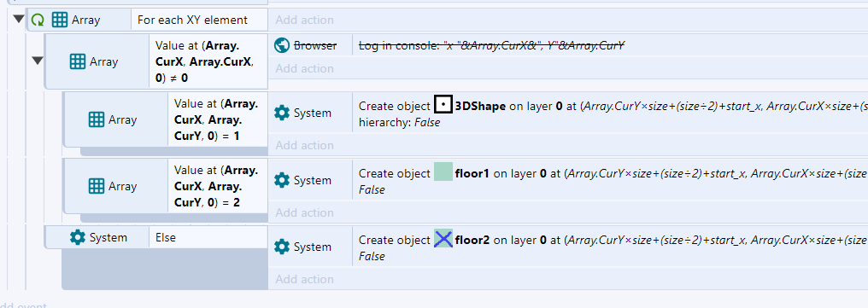Image resolution: width=868 pixels, height=308 pixels.
Task: Click Array icon in the equals 1 condition
Action: pyautogui.click(x=97, y=119)
